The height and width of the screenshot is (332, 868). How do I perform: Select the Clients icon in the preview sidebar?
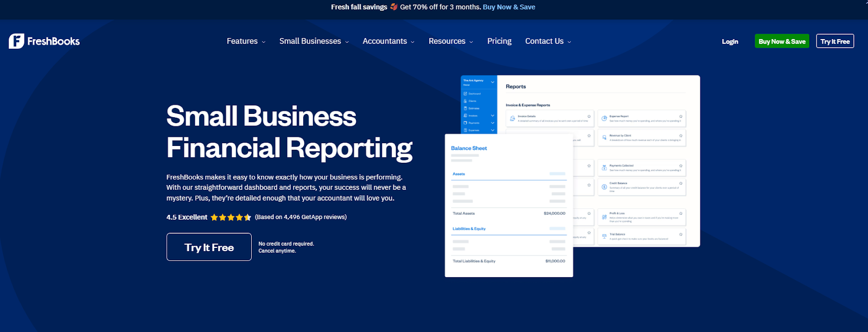pyautogui.click(x=465, y=101)
